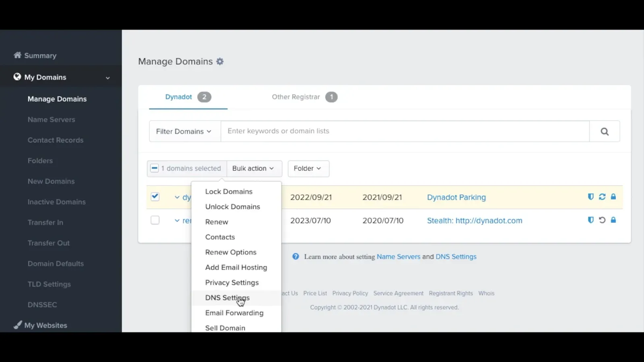644x362 pixels.
Task: Select Renew in the bulk action menu
Action: click(217, 222)
